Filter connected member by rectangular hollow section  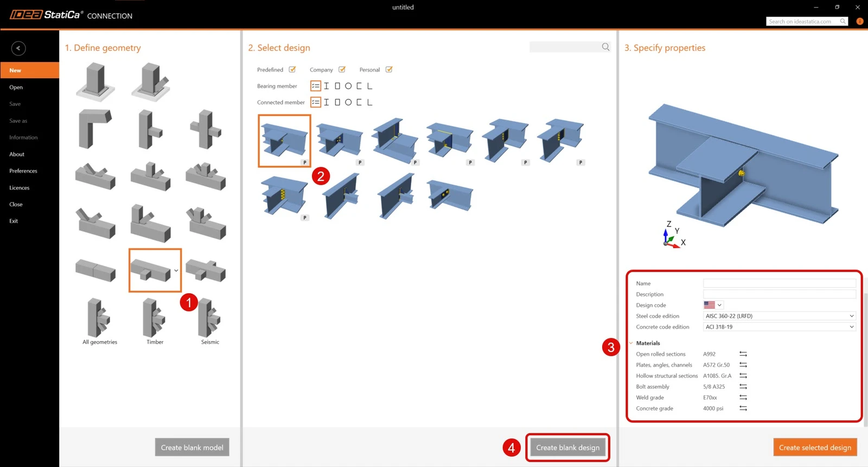coord(337,102)
